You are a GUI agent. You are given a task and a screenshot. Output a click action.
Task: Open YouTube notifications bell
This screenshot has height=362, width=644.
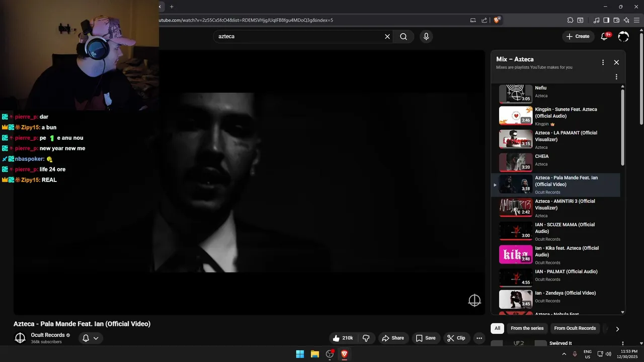pyautogui.click(x=605, y=36)
